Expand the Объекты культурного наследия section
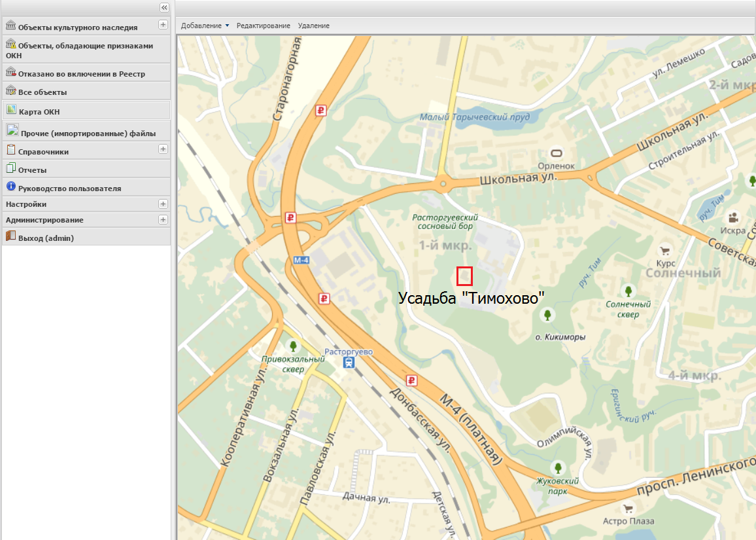 point(163,25)
